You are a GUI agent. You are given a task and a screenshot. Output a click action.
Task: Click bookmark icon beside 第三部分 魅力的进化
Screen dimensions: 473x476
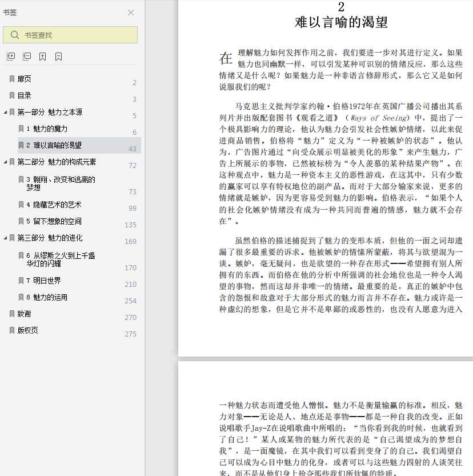(12, 238)
